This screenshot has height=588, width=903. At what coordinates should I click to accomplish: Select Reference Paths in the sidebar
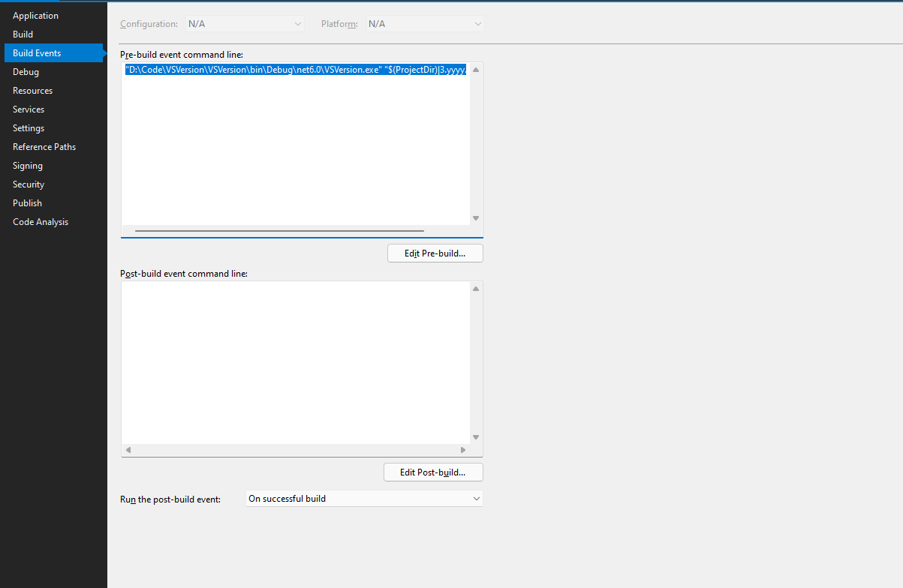[x=44, y=146]
